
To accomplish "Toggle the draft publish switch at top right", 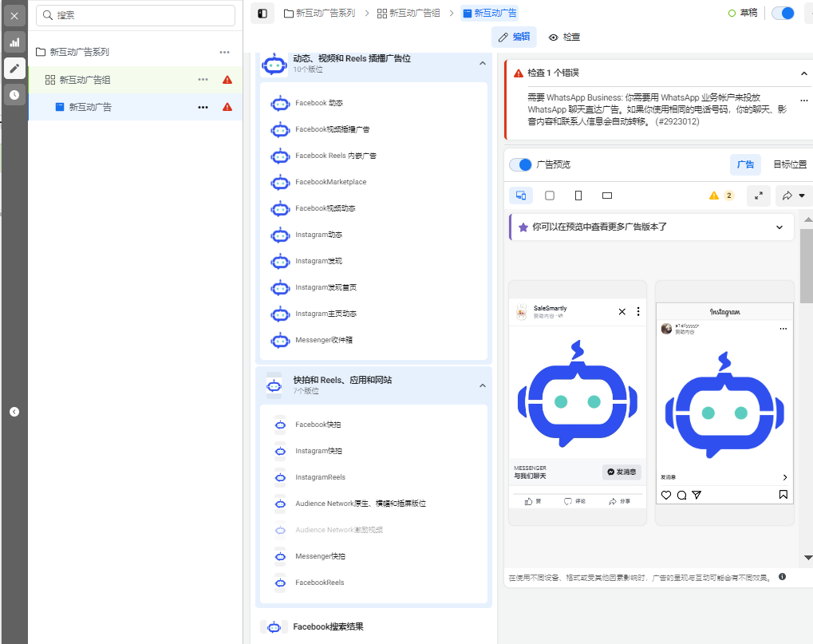I will (x=783, y=14).
